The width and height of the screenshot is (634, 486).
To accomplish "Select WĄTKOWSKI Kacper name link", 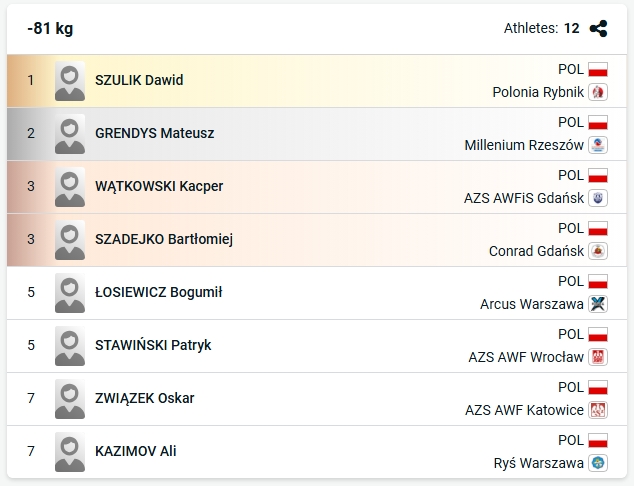I will click(159, 186).
